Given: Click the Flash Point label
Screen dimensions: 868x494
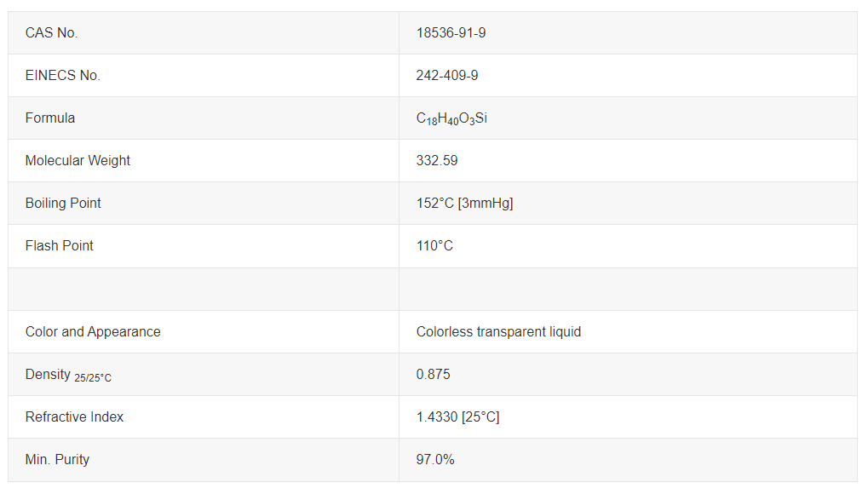Looking at the screenshot, I should tap(60, 246).
